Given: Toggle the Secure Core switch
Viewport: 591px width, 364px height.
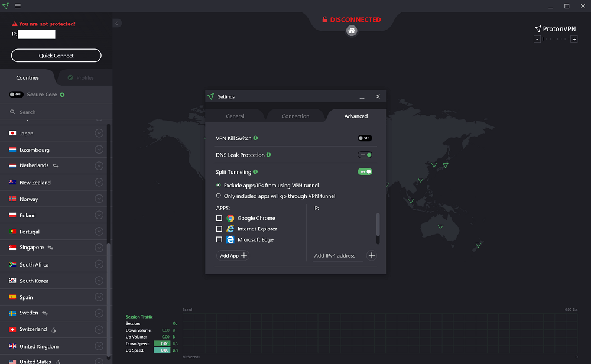Looking at the screenshot, I should [16, 95].
